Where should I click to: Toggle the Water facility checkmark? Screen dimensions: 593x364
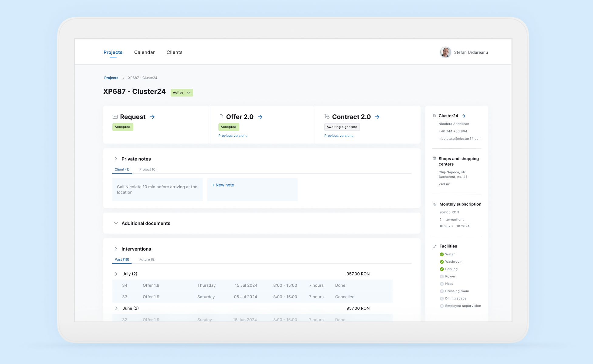pos(442,254)
